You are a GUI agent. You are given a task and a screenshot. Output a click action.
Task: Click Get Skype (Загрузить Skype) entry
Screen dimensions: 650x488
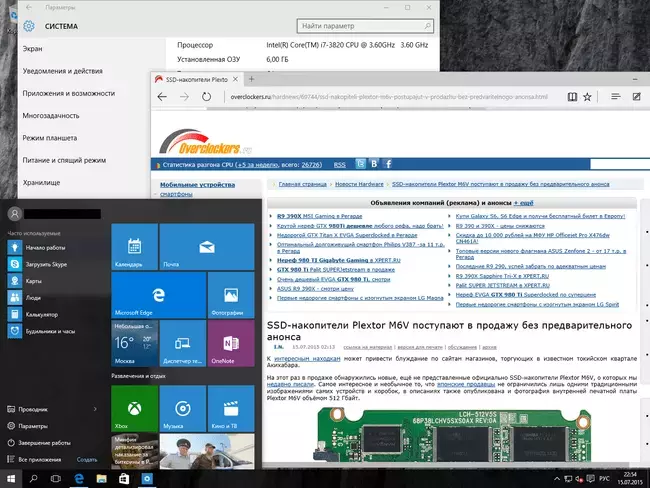[46, 264]
